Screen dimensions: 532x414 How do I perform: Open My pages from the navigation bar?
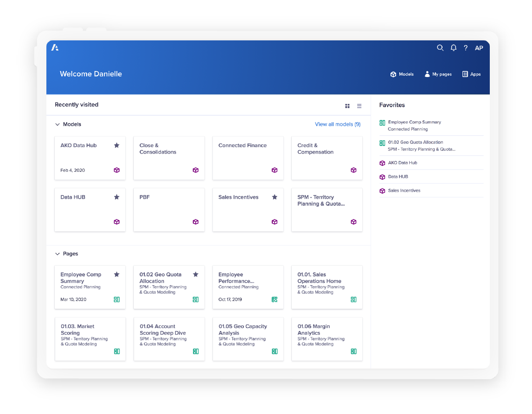(x=438, y=74)
